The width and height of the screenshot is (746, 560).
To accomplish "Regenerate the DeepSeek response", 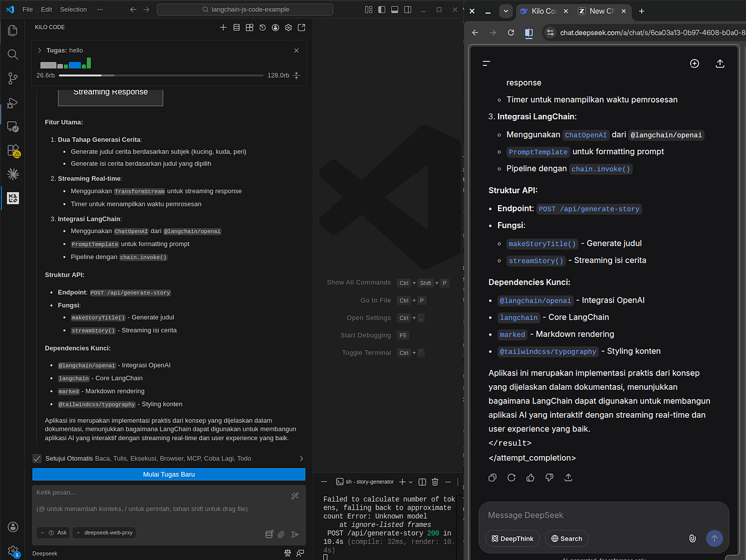I will (512, 477).
